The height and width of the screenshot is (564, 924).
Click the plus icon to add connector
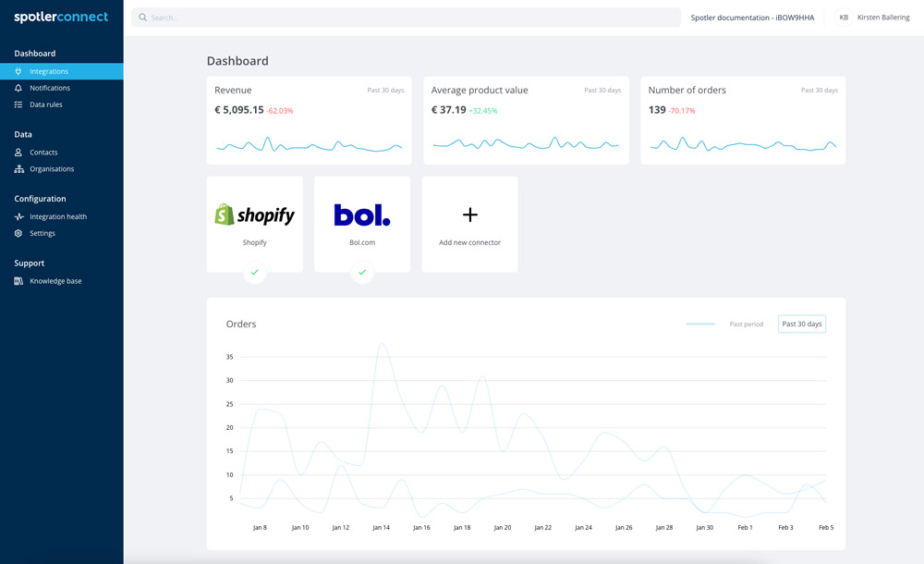(469, 215)
